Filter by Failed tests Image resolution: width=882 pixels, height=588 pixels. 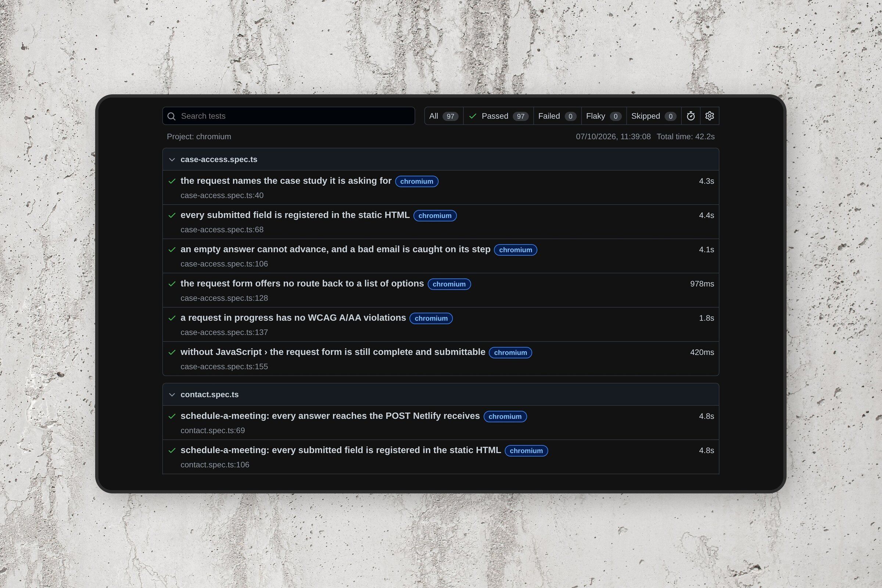557,116
